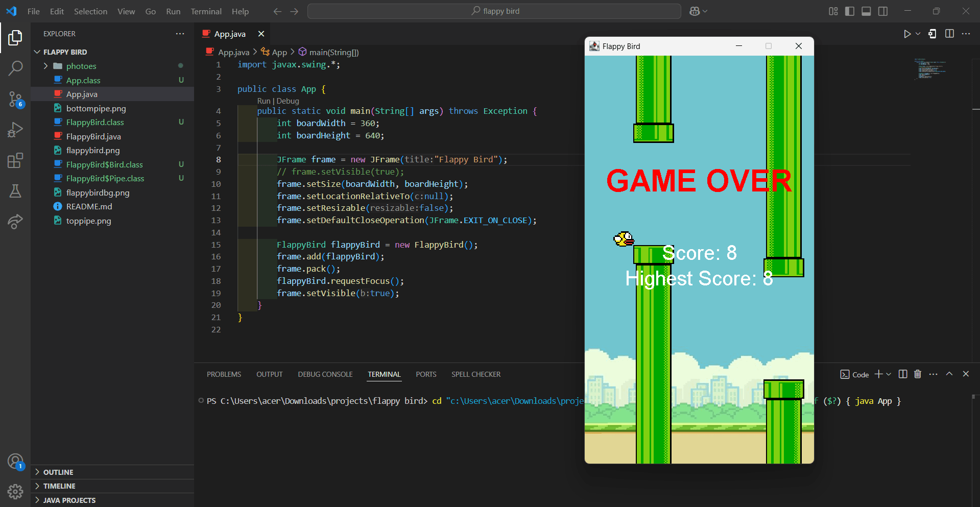Open the Go menu

(150, 11)
